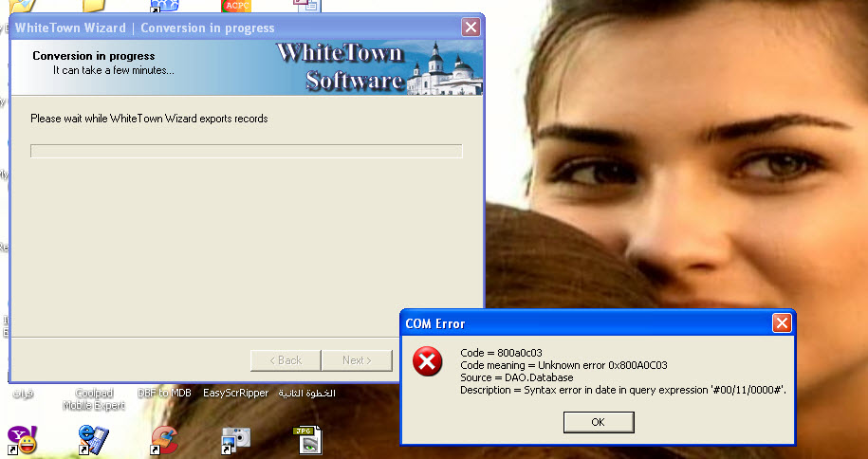
Task: Select the JPG image file icon
Action: click(x=307, y=440)
